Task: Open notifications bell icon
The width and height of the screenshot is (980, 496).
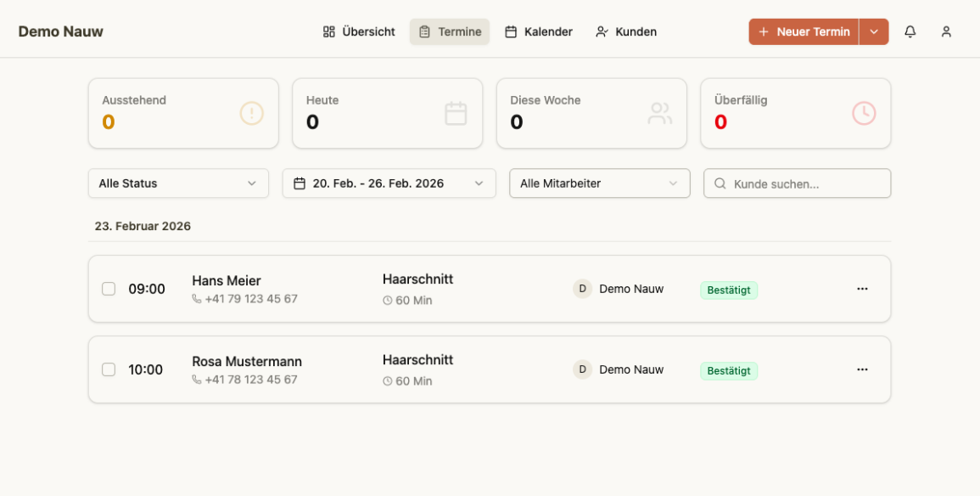Action: 910,32
